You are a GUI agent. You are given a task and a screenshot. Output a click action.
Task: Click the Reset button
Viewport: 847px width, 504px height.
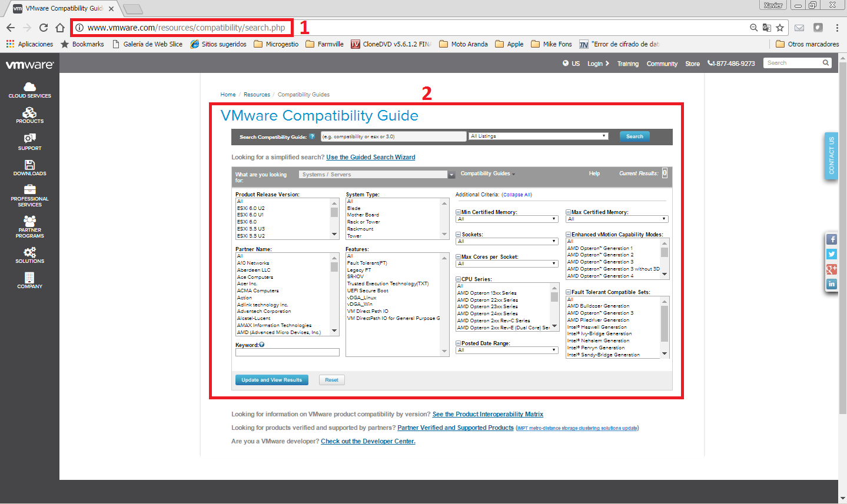click(332, 380)
